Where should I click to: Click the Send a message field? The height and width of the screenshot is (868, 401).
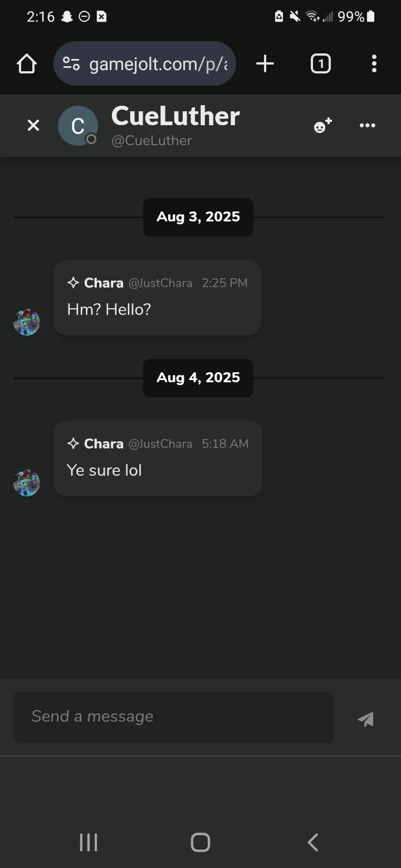(174, 717)
